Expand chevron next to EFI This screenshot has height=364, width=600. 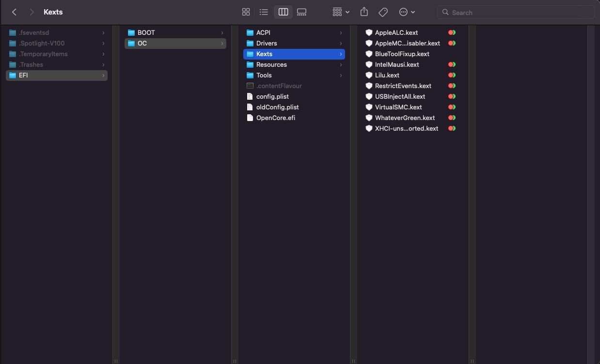[x=103, y=75]
